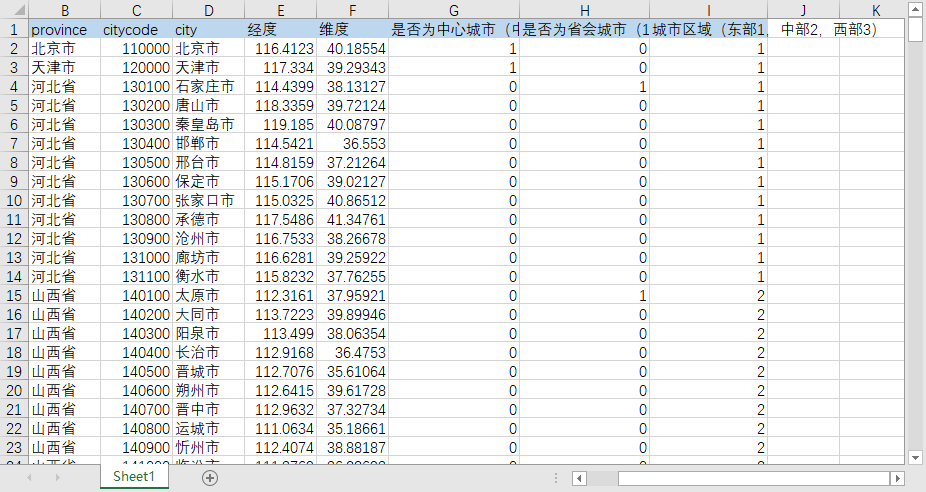Select cell with city 邯郸市

(x=208, y=144)
